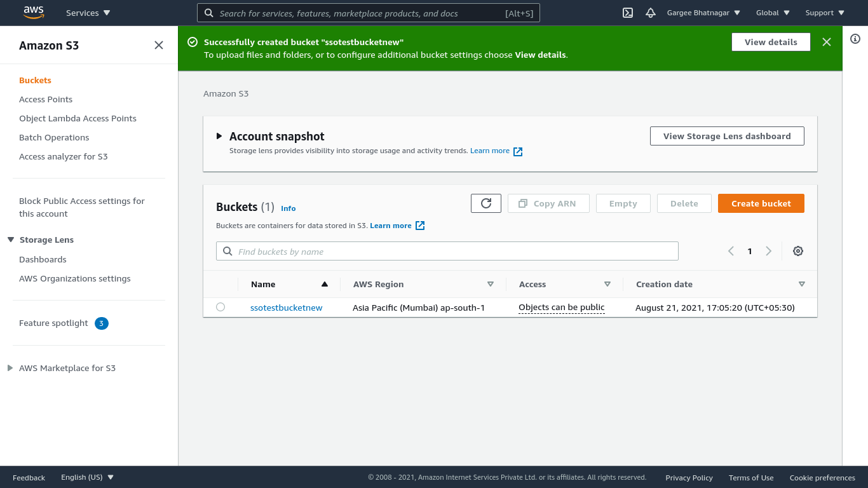Collapse the Storage Lens section

[x=11, y=240]
